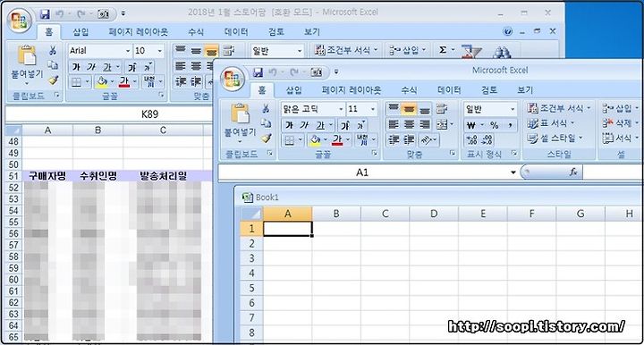Expand the Name Box dropdown next to A1

513,172
